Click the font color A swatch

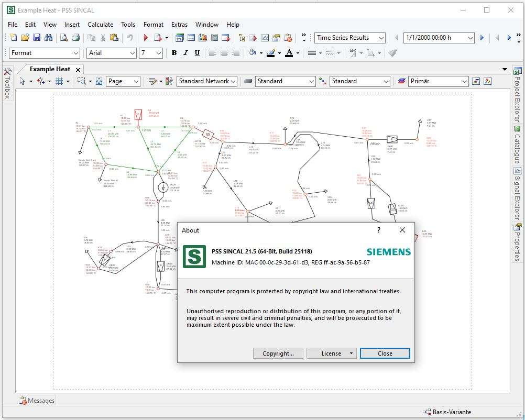(289, 53)
